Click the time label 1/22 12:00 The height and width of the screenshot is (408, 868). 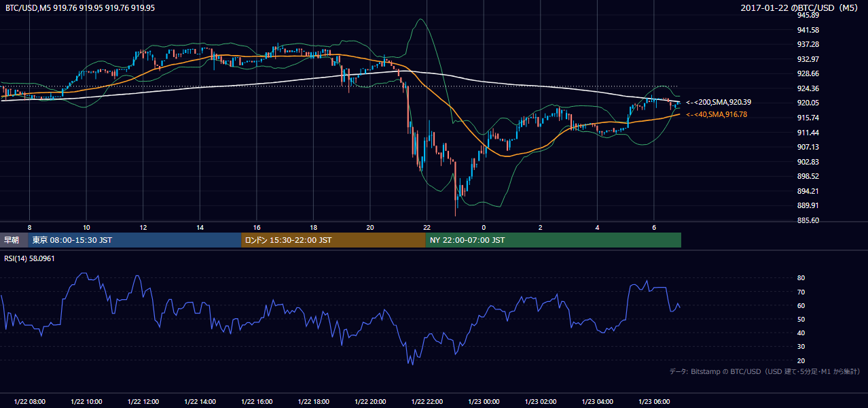pyautogui.click(x=143, y=402)
